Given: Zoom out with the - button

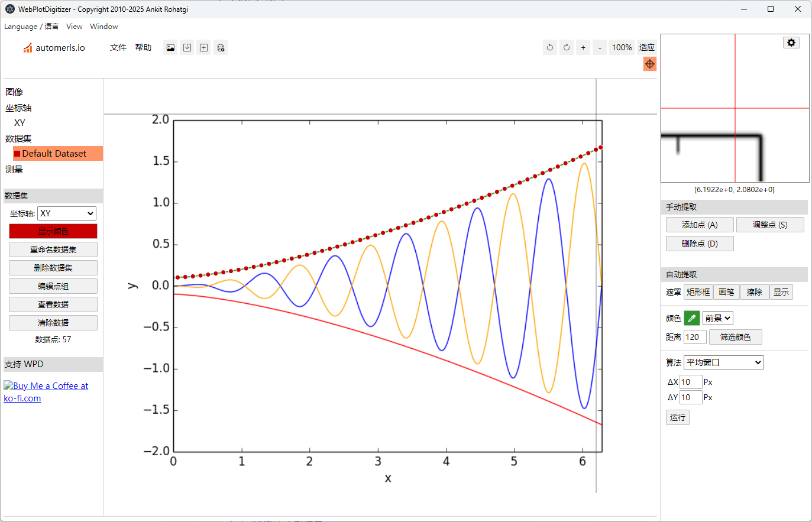Looking at the screenshot, I should (600, 48).
